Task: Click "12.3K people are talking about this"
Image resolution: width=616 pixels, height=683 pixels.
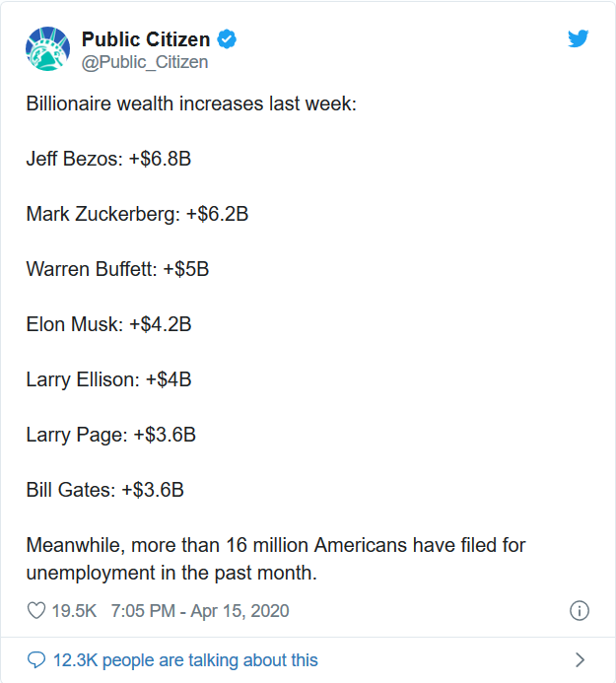Action: [x=183, y=660]
